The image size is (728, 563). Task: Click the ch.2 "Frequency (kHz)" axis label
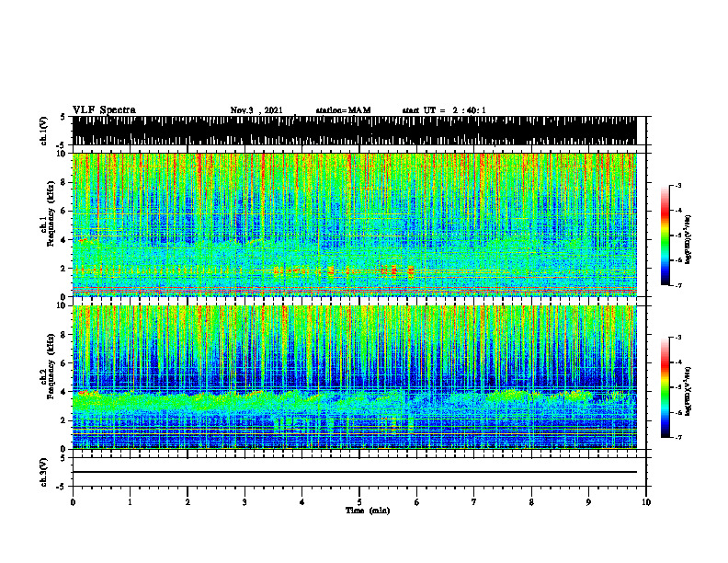pos(50,366)
